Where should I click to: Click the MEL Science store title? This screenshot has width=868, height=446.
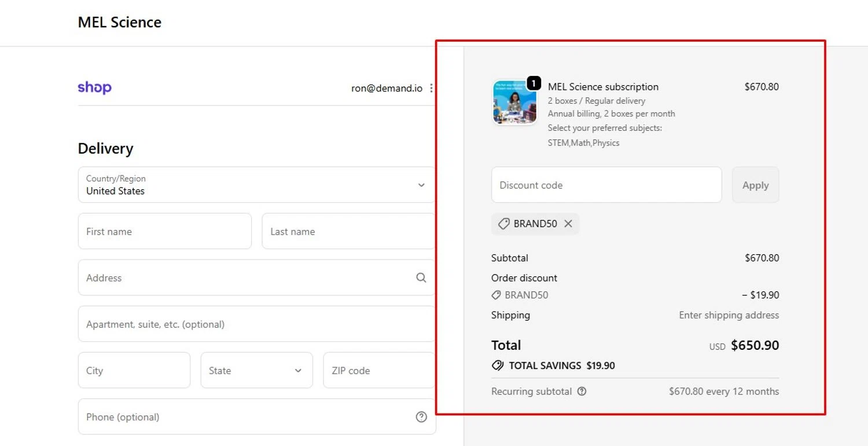120,22
